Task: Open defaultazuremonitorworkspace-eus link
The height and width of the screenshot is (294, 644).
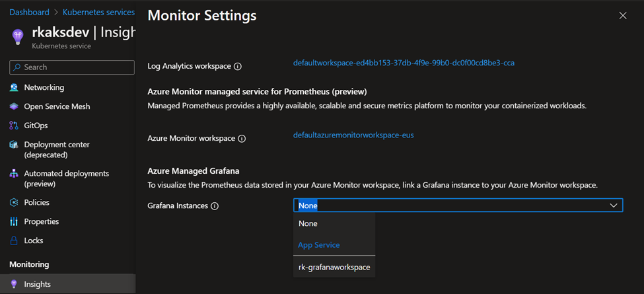Action: click(x=353, y=135)
